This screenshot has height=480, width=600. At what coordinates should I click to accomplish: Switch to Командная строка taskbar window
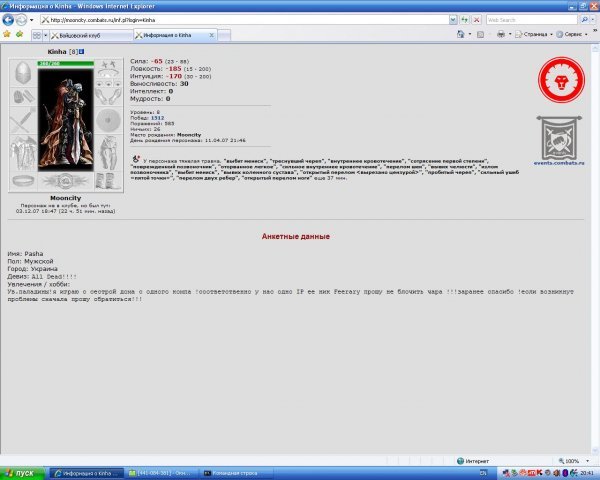click(x=237, y=473)
